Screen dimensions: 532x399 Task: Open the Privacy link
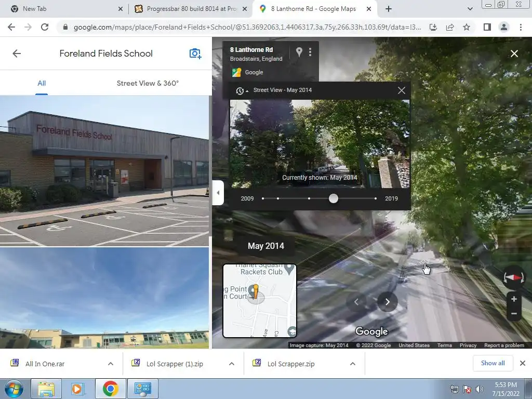pyautogui.click(x=468, y=345)
